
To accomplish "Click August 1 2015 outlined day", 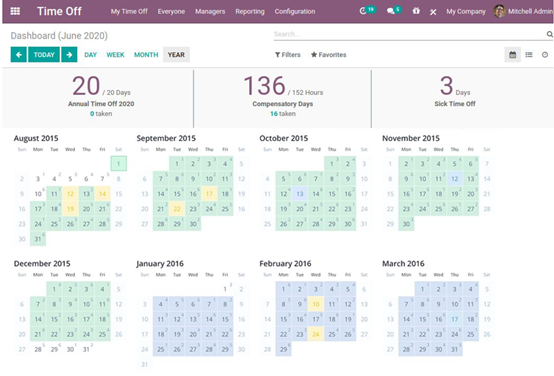I will pyautogui.click(x=118, y=164).
